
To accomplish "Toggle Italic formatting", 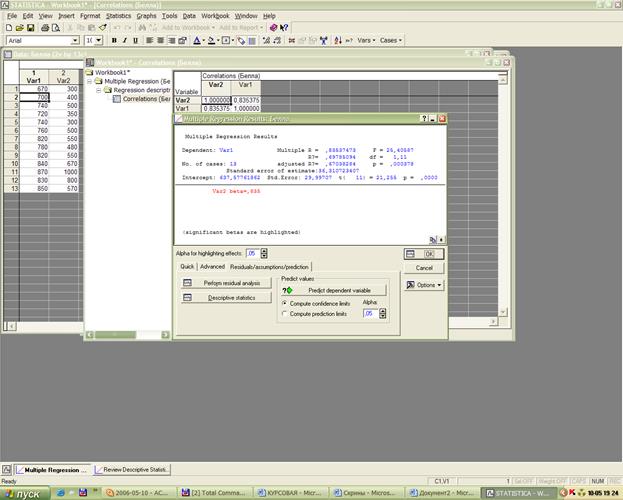I will pos(125,40).
